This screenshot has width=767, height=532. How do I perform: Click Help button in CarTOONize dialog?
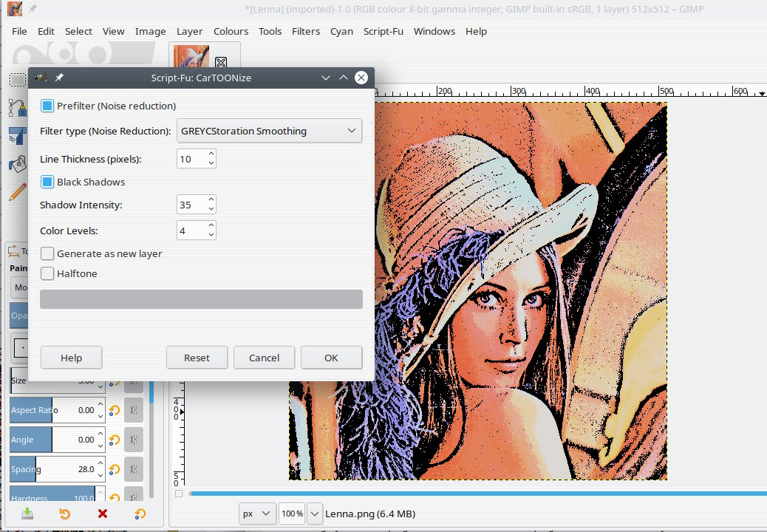72,358
